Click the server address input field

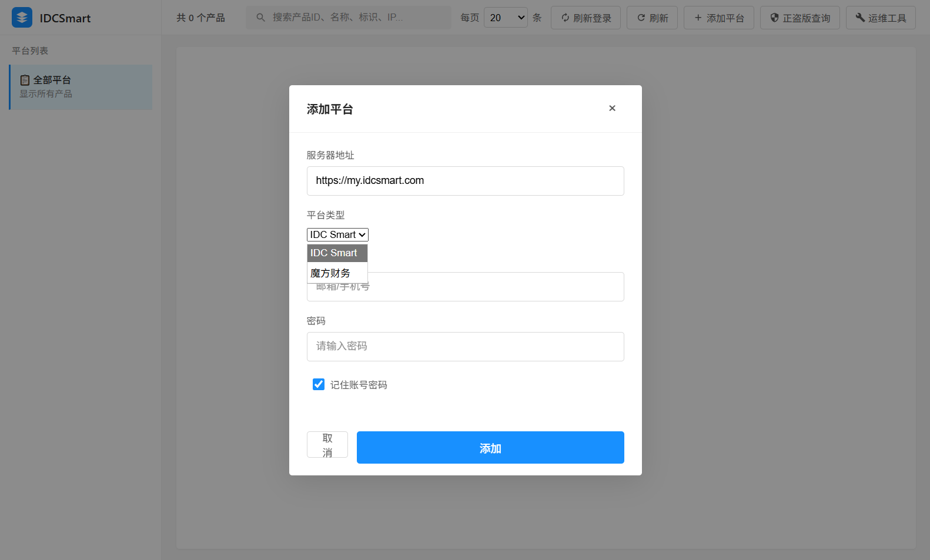point(466,181)
